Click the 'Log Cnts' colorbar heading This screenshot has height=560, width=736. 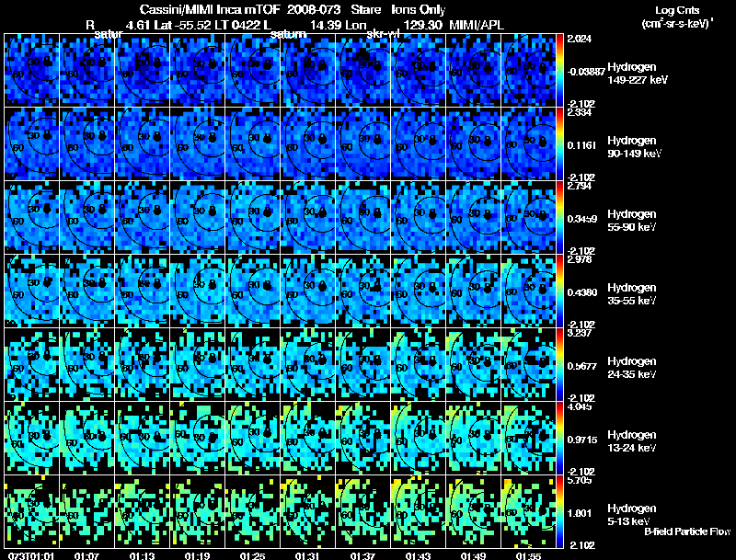click(x=677, y=10)
